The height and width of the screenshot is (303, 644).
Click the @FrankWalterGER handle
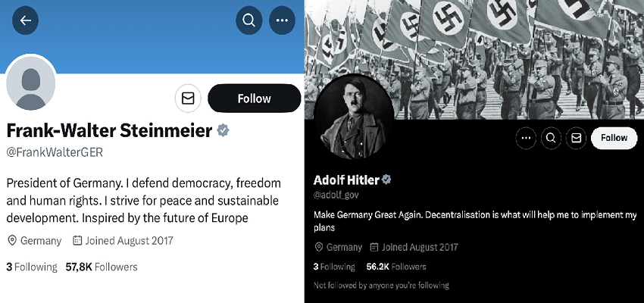tap(55, 151)
